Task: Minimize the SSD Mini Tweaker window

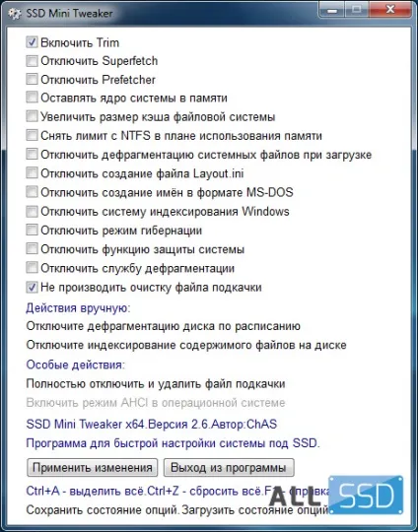Action: pyautogui.click(x=332, y=11)
